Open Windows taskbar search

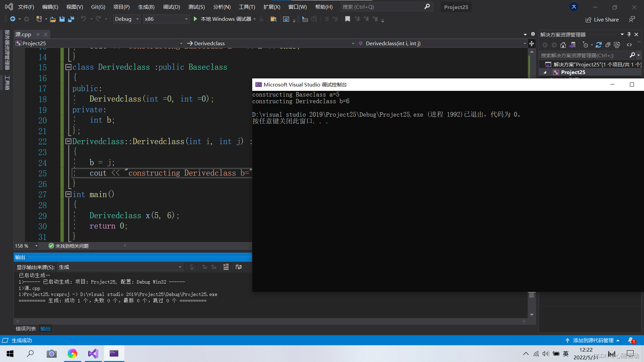(x=31, y=354)
